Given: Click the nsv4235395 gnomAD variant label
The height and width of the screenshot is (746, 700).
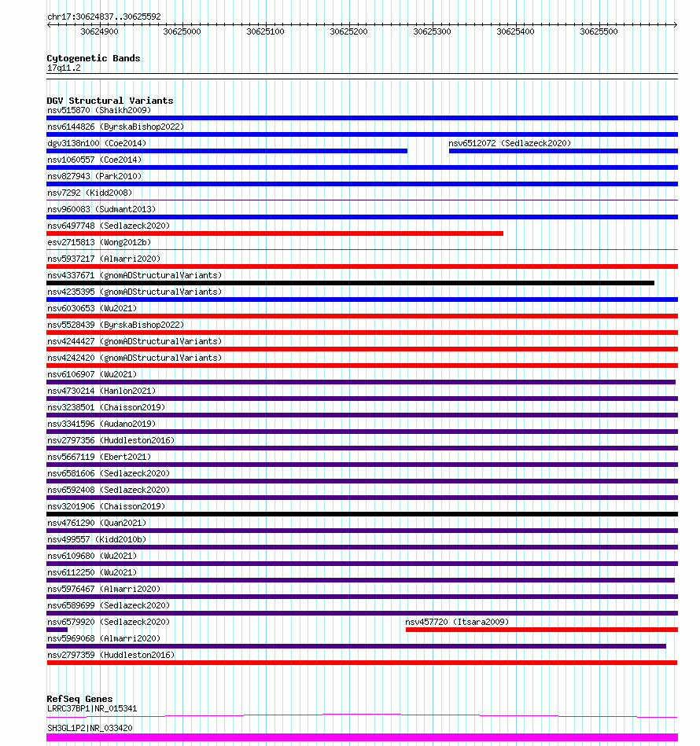Looking at the screenshot, I should [134, 292].
